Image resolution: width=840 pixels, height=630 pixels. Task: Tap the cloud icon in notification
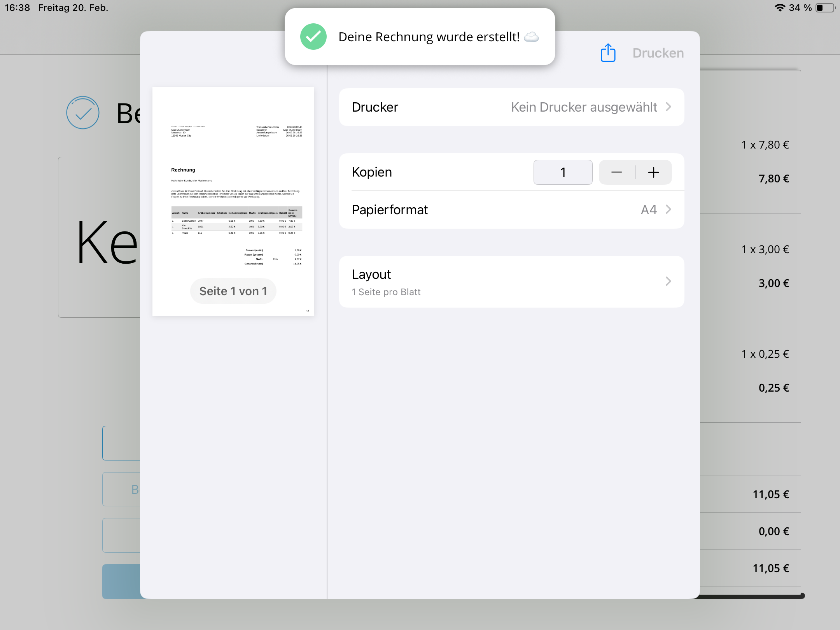click(x=531, y=37)
